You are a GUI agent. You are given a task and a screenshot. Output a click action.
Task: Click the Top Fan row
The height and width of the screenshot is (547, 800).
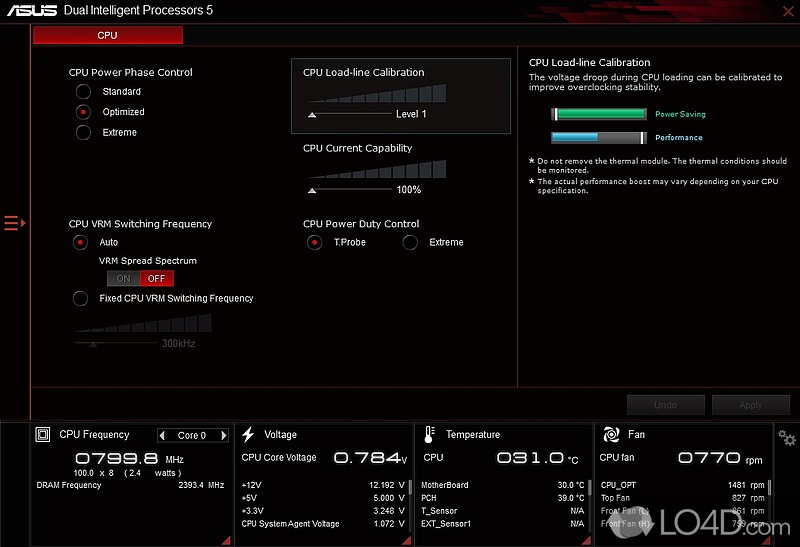[x=683, y=498]
